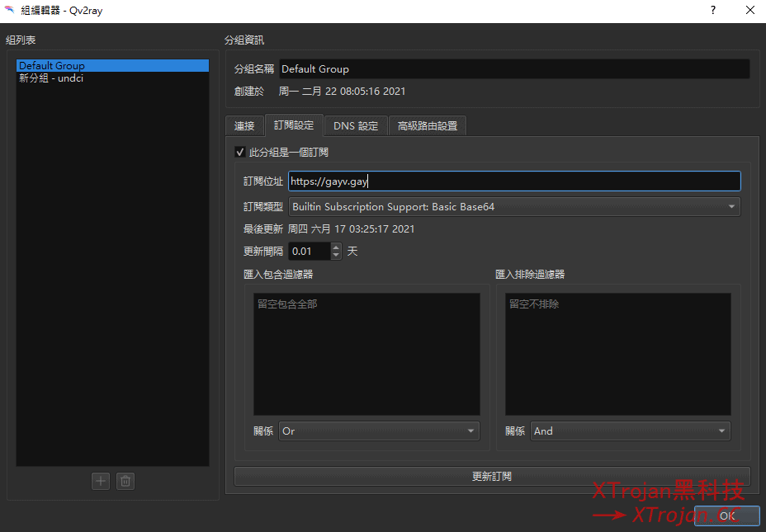Viewport: 766px width, 532px height.
Task: Open the And relation dropdown under exclude filters
Action: click(630, 431)
